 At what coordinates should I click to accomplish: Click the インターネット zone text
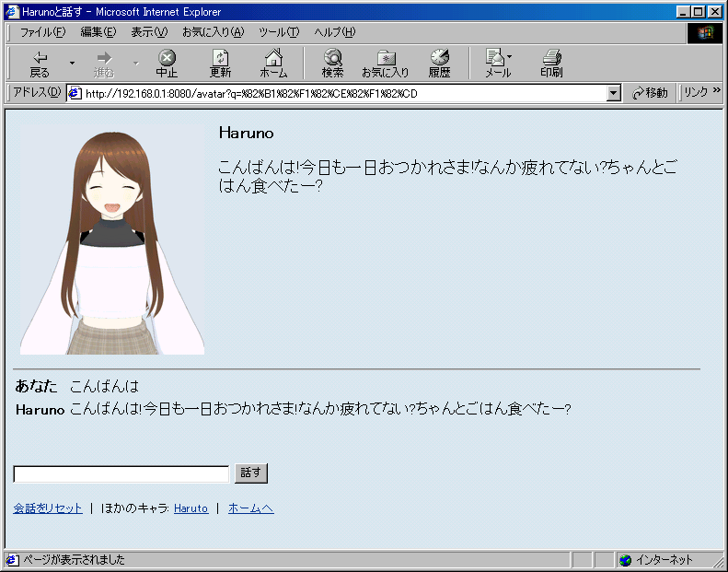click(x=664, y=560)
